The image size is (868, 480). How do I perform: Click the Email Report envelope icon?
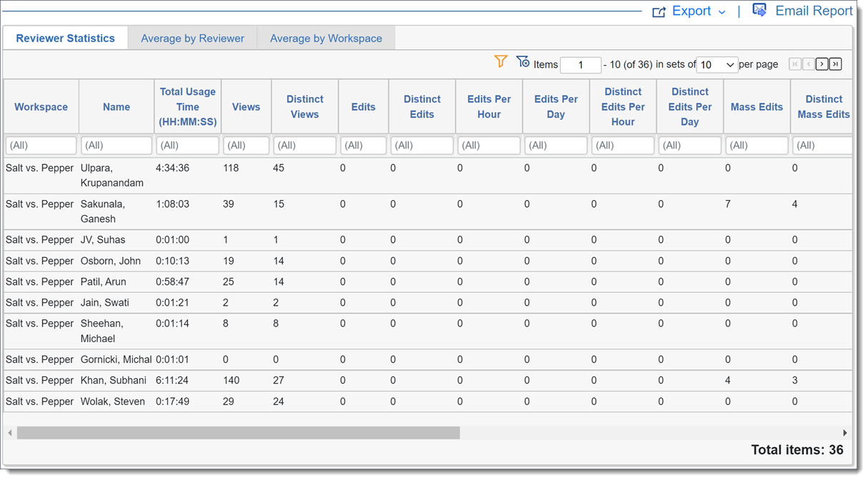(x=759, y=10)
